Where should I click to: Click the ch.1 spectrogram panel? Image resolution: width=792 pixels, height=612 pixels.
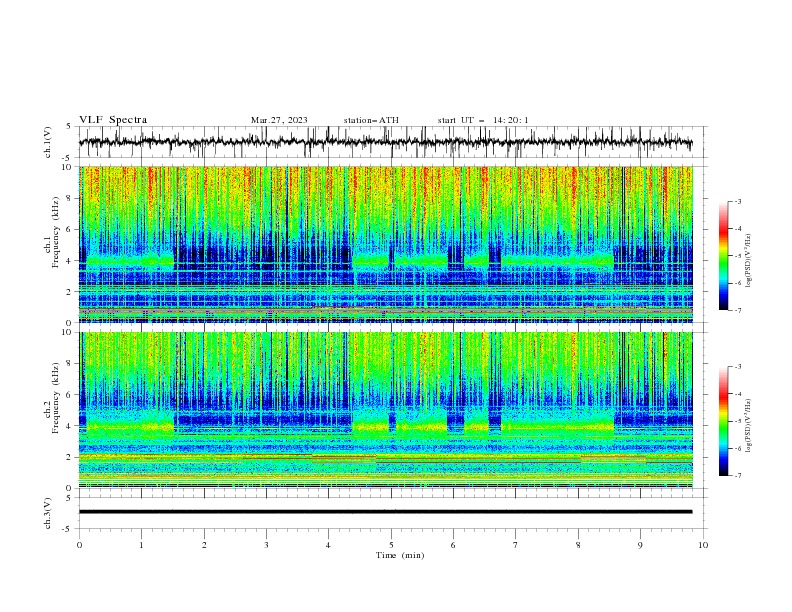pyautogui.click(x=386, y=244)
